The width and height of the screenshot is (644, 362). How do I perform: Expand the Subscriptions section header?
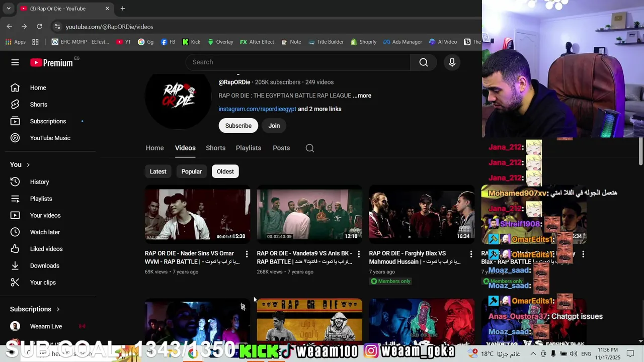tap(35, 309)
